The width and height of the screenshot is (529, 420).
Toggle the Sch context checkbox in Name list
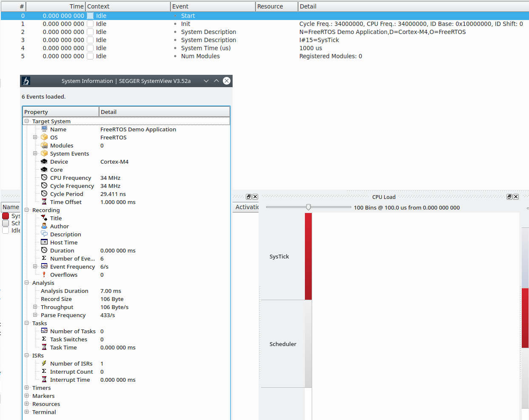click(6, 223)
